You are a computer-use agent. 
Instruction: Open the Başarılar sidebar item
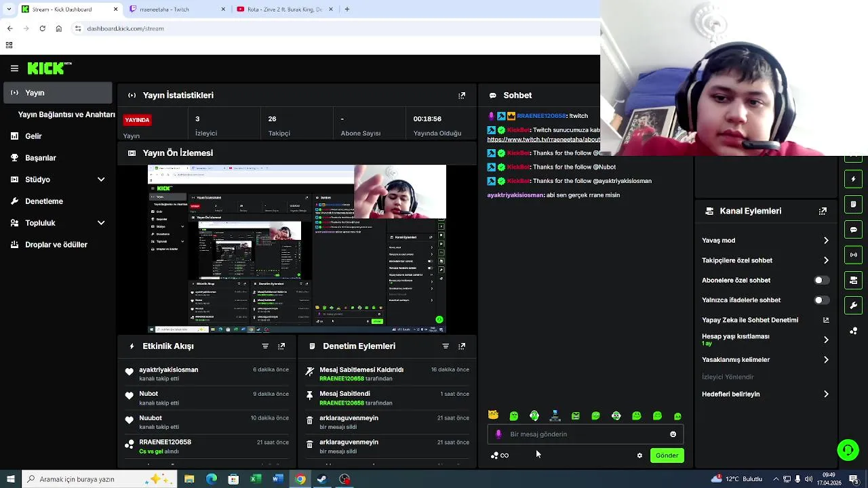point(58,158)
